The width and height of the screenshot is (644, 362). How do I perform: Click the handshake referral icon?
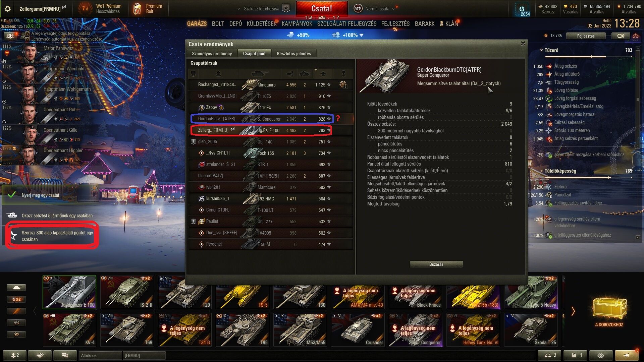(40, 355)
